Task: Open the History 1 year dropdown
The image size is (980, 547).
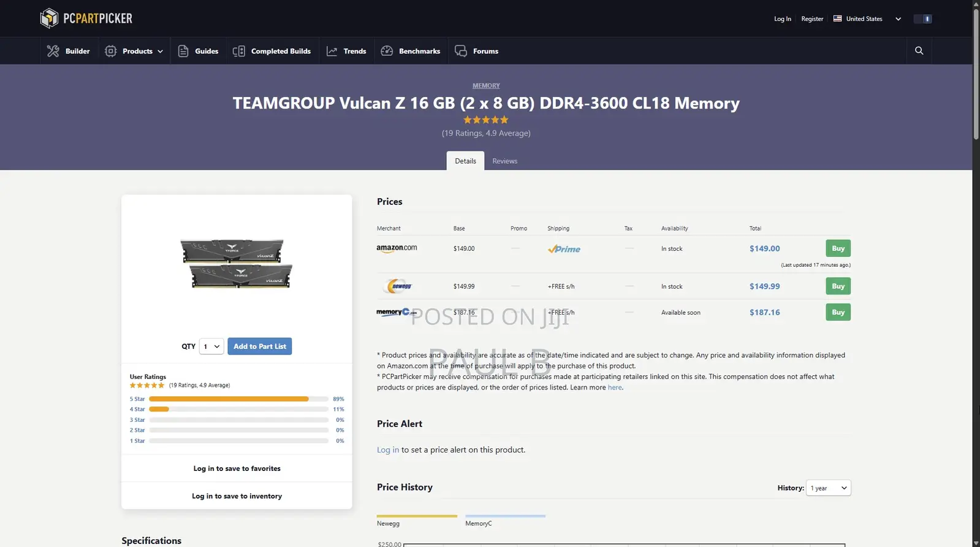Action: (829, 488)
